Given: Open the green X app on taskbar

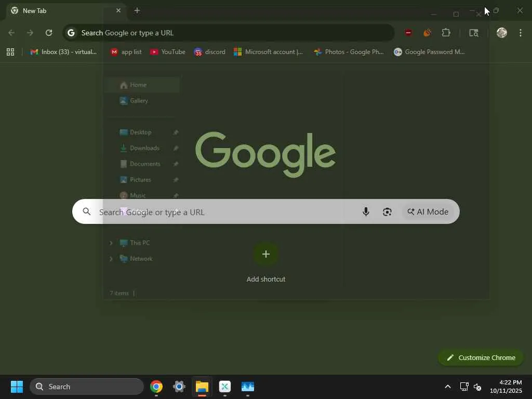Looking at the screenshot, I should pos(224,387).
